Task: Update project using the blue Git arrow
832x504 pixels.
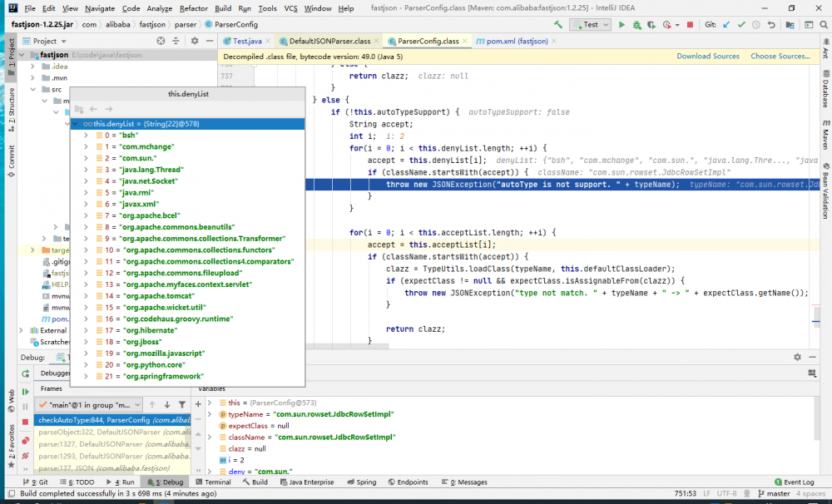Action: 726,25
